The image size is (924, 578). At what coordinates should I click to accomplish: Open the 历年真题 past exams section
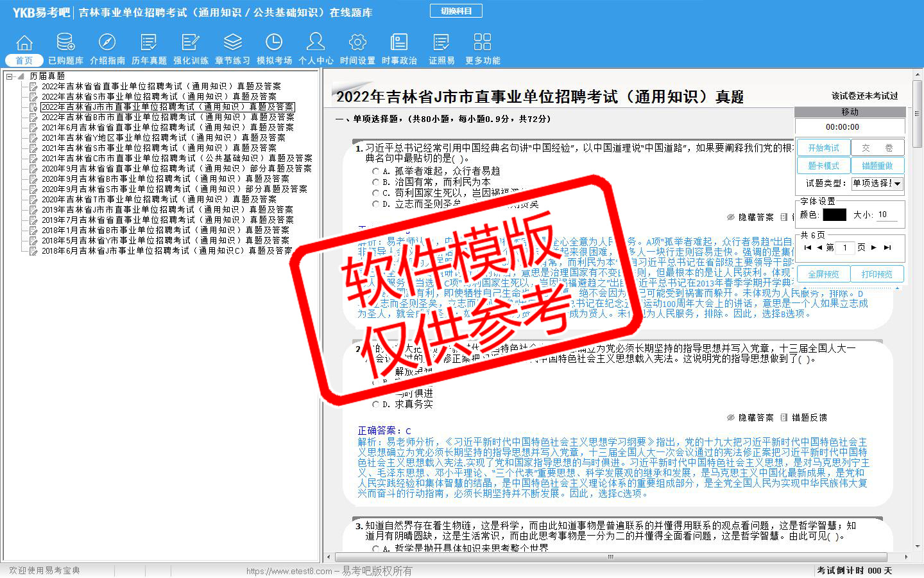149,49
